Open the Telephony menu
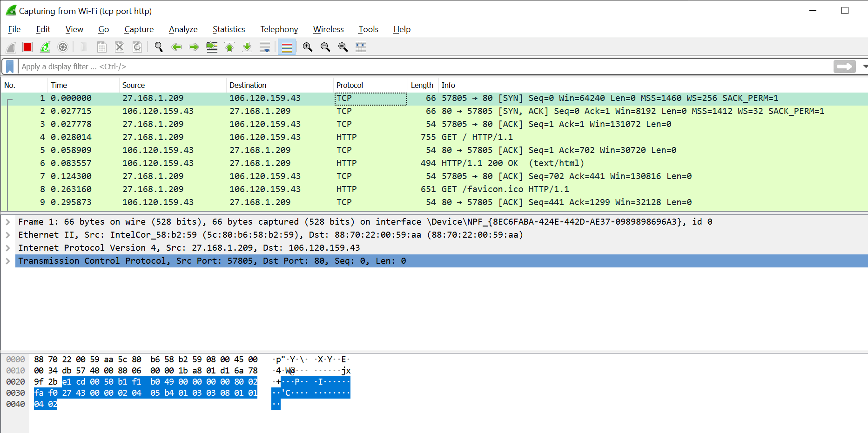Image resolution: width=868 pixels, height=433 pixels. (x=279, y=29)
